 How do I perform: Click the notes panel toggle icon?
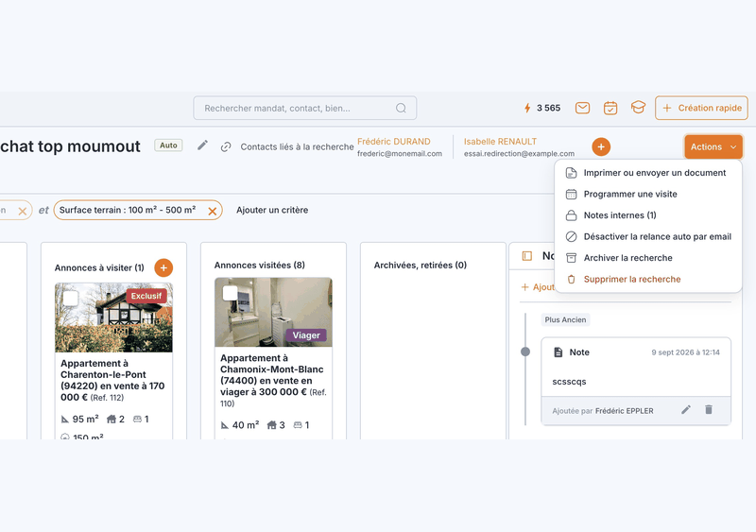[527, 256]
